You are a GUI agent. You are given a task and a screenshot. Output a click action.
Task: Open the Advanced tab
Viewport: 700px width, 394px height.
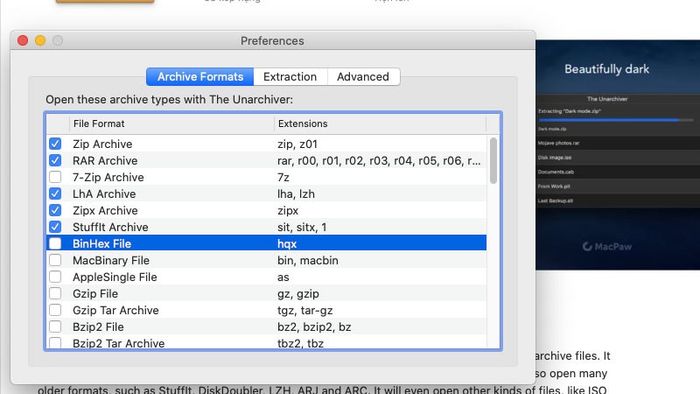[363, 77]
